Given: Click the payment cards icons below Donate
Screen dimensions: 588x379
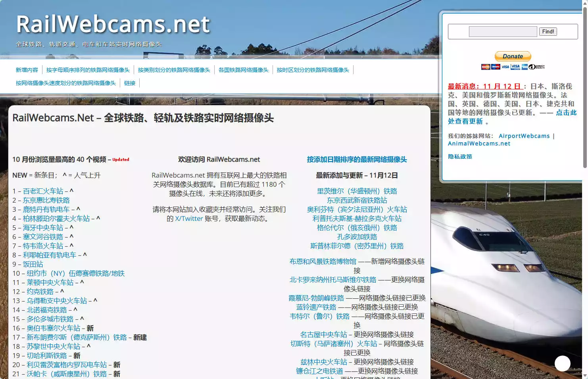Looking at the screenshot, I should 513,67.
